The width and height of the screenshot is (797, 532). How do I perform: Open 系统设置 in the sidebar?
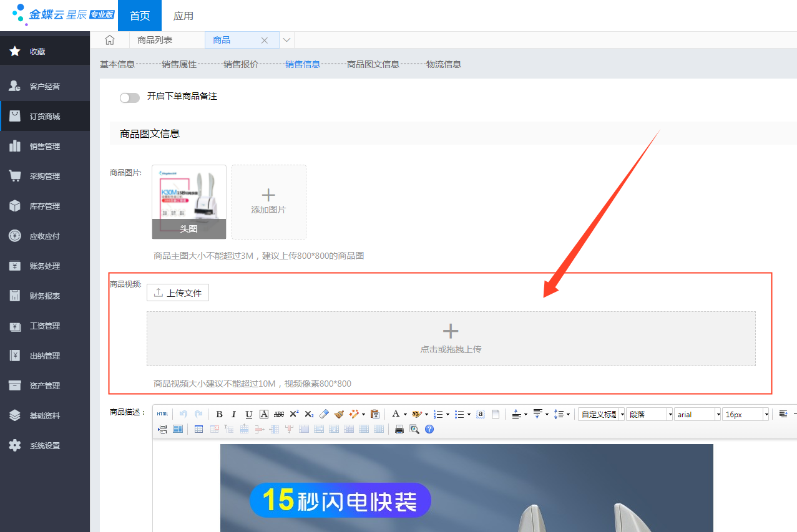[45, 445]
